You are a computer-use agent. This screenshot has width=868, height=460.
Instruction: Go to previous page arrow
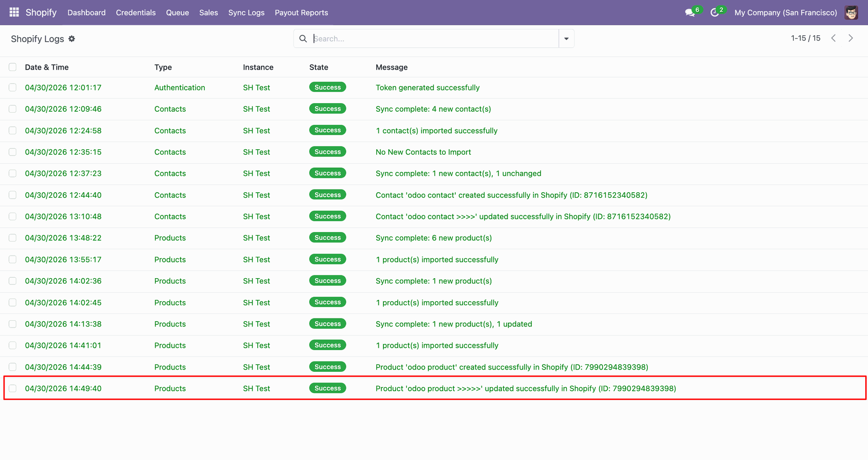pyautogui.click(x=833, y=38)
